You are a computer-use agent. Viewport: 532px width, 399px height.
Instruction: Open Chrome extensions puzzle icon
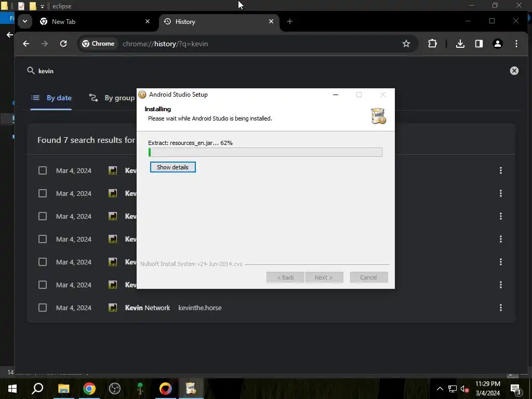[432, 44]
